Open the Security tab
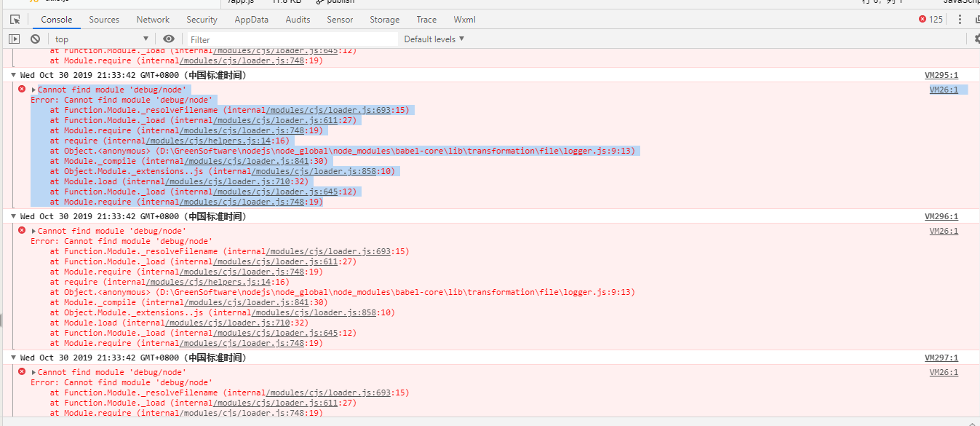The image size is (980, 426). (x=202, y=20)
